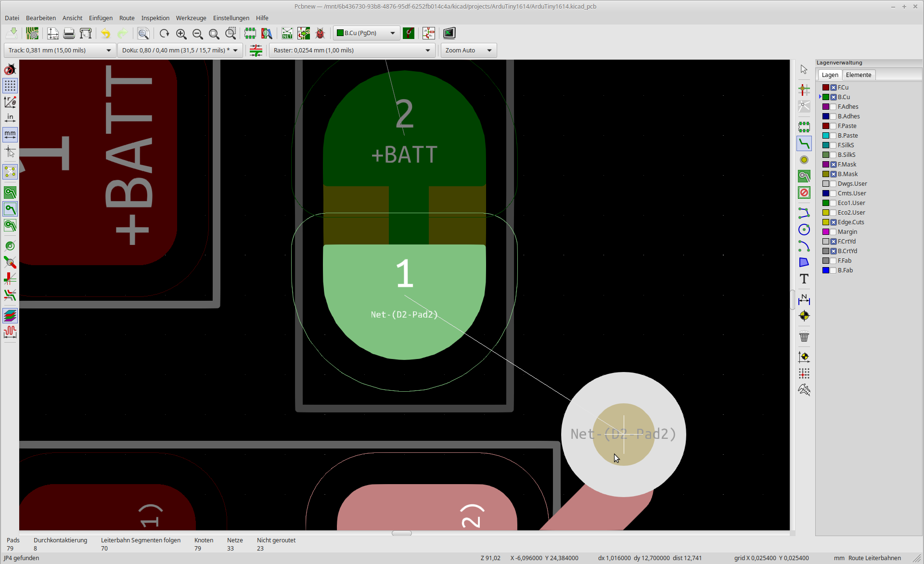
Task: Open the B.Cu active layer dropdown
Action: (366, 33)
